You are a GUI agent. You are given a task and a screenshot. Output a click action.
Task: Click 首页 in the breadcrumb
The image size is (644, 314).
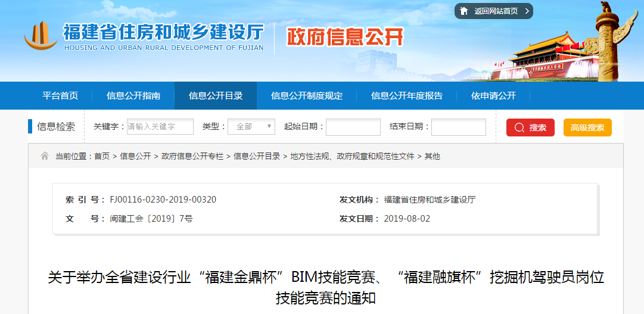coord(102,156)
